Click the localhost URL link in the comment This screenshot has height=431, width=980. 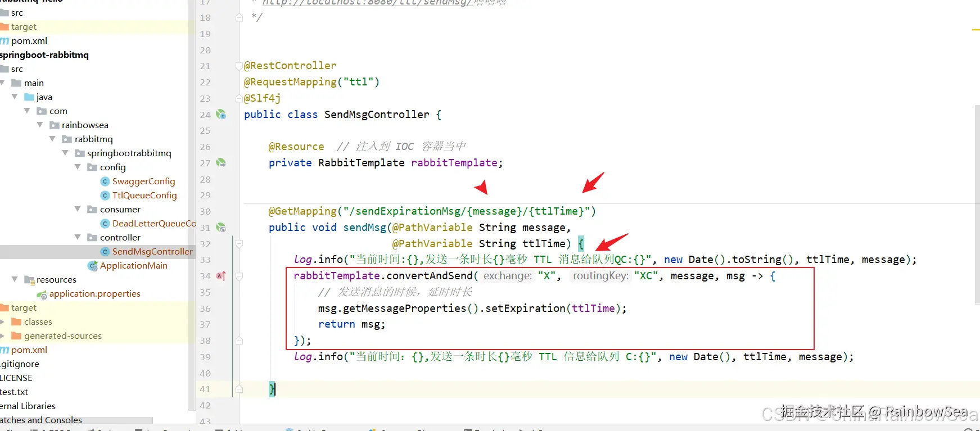point(368,3)
